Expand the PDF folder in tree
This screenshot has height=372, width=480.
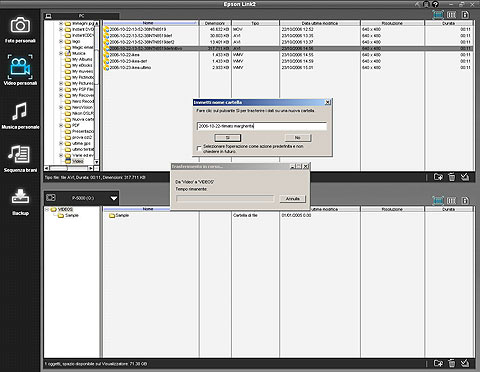click(61, 125)
